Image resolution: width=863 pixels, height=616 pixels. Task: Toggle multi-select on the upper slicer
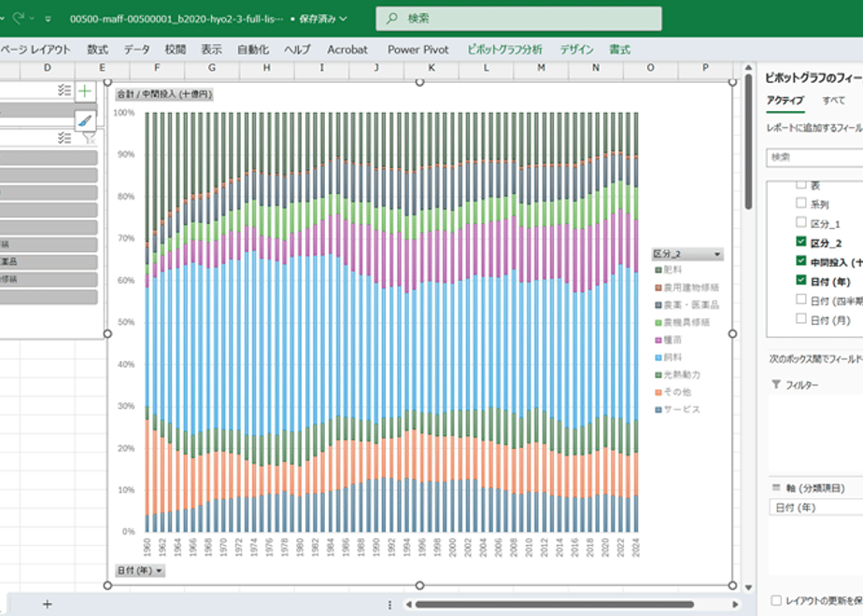tap(64, 91)
